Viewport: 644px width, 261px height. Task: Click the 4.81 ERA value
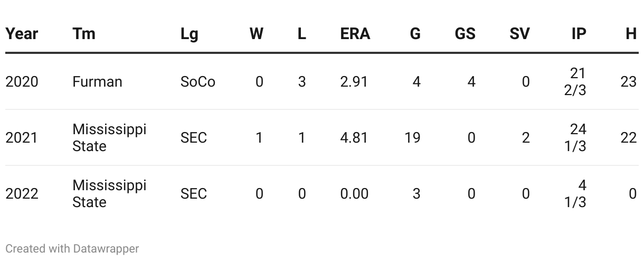point(354,138)
